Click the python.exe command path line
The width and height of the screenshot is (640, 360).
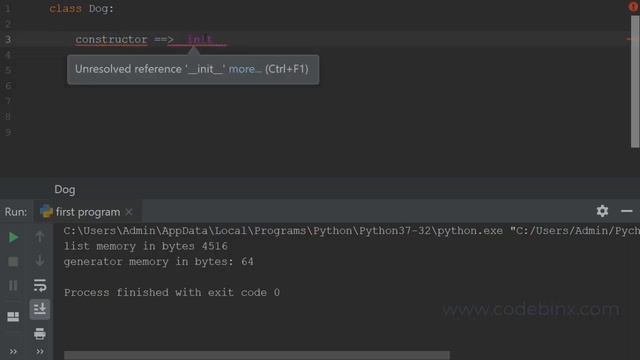(x=351, y=231)
